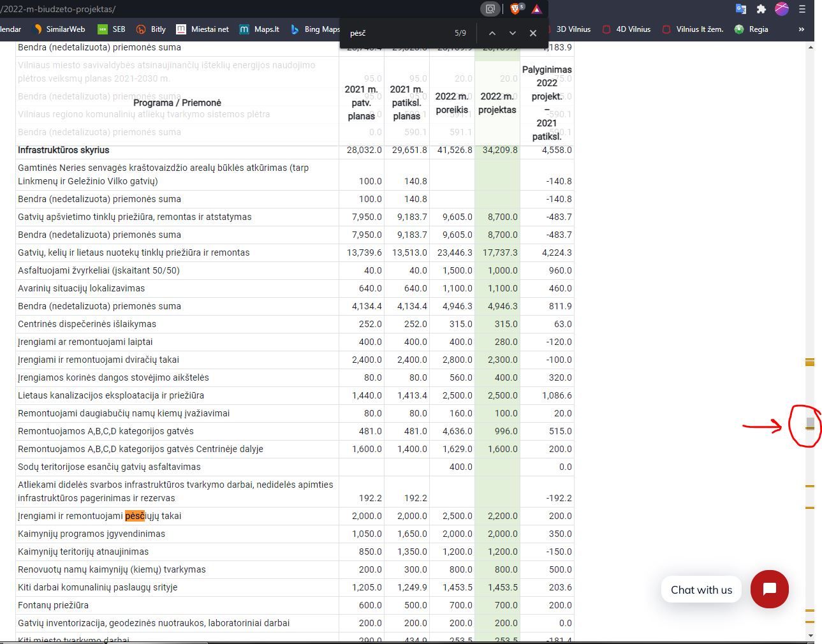Open the 3D Vilnius bookmark

click(567, 29)
